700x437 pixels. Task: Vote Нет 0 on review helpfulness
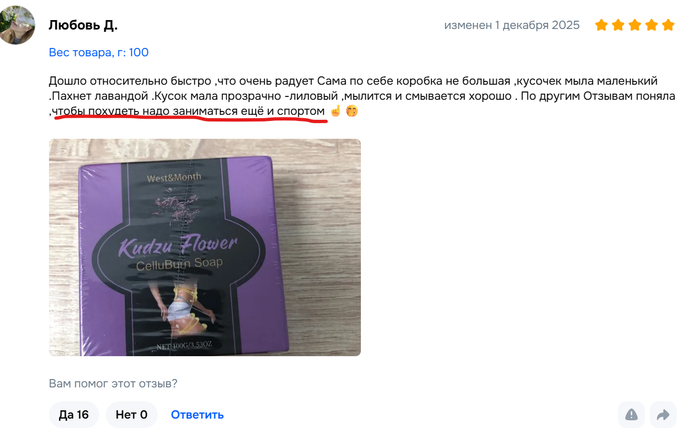point(131,415)
